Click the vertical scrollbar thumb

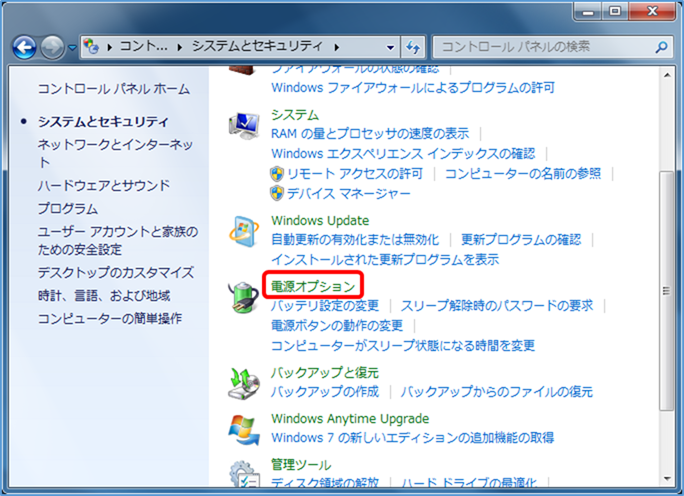667,291
